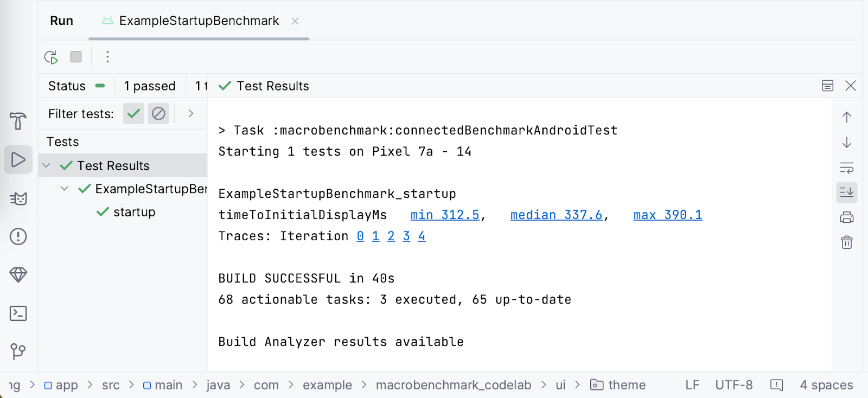Clear console output with trash icon
Image resolution: width=868 pixels, height=398 pixels.
(846, 242)
